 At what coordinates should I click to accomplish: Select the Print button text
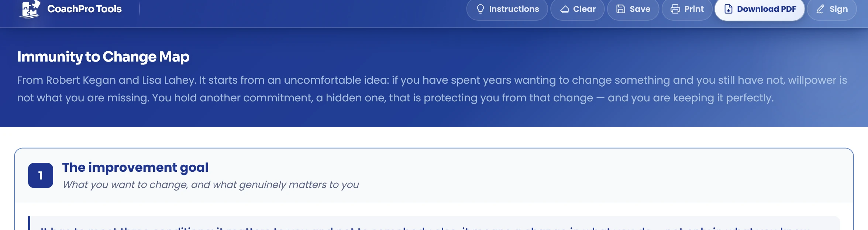(694, 9)
